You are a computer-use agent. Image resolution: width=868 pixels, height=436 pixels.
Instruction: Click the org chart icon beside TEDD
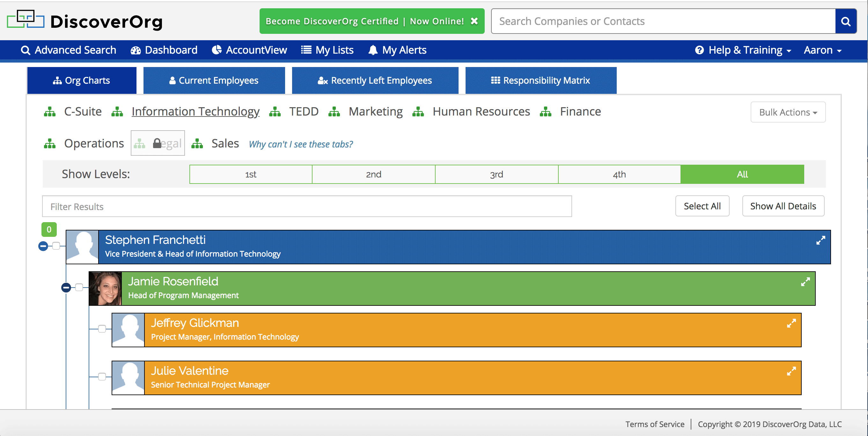pos(275,112)
